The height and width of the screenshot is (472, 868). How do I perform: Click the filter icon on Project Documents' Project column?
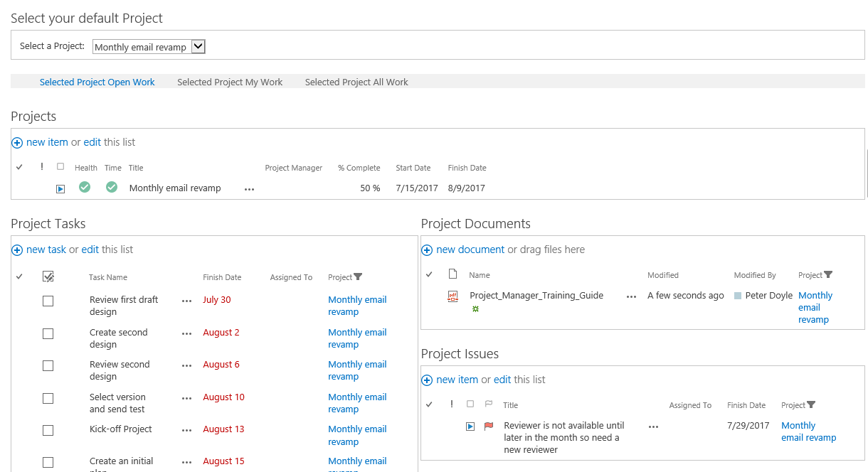pos(828,275)
